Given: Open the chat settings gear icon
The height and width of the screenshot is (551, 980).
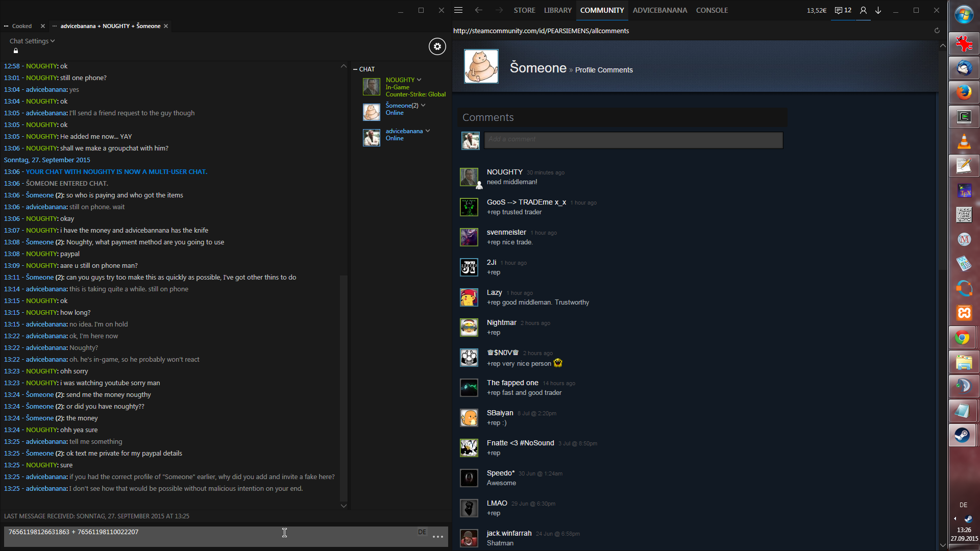Looking at the screenshot, I should [x=437, y=46].
